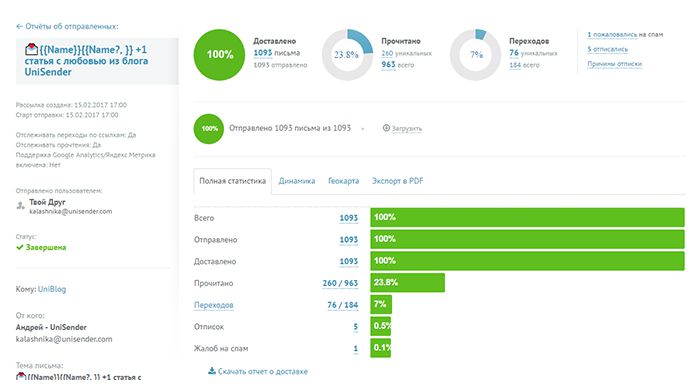Click the 5 отписались link
This screenshot has width=697, height=386.
point(608,49)
